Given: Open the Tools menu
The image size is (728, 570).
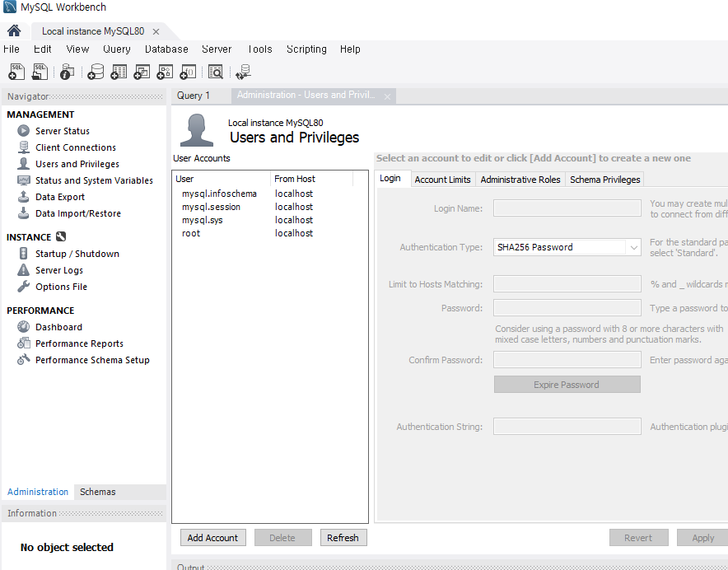Looking at the screenshot, I should point(259,49).
